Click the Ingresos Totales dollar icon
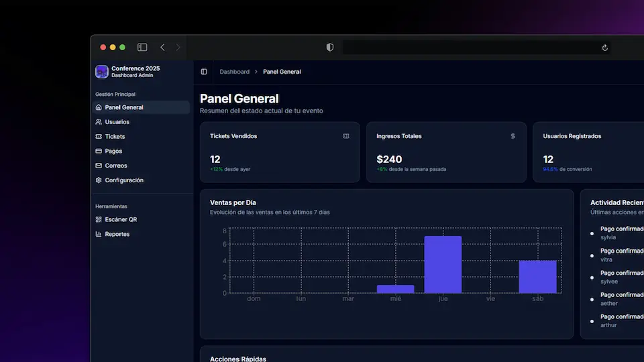This screenshot has height=362, width=644. 513,136
